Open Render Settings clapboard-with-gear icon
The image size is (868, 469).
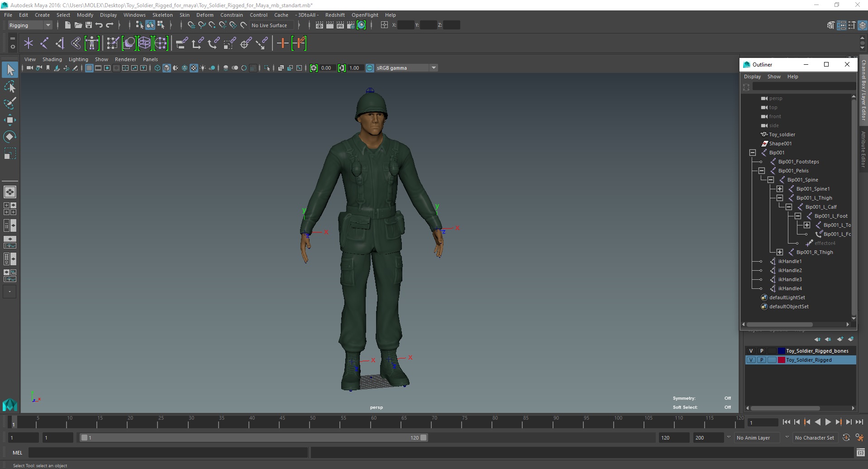351,25
